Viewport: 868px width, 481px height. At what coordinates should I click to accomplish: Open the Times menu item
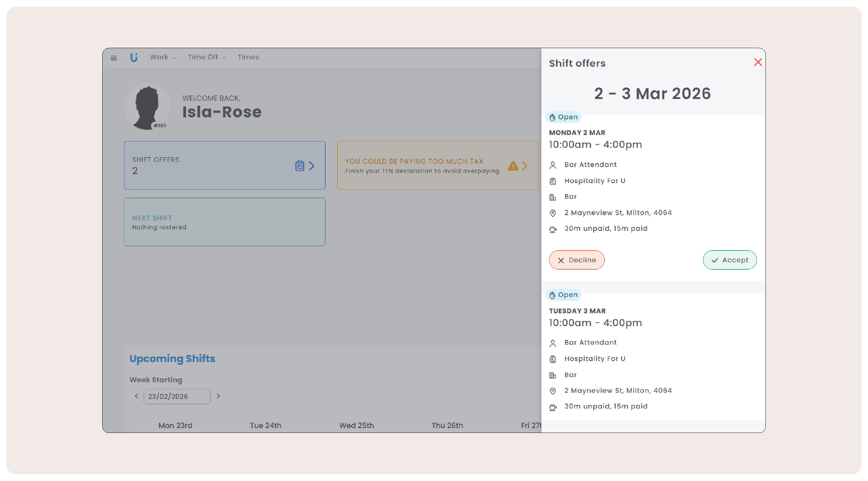click(x=248, y=57)
